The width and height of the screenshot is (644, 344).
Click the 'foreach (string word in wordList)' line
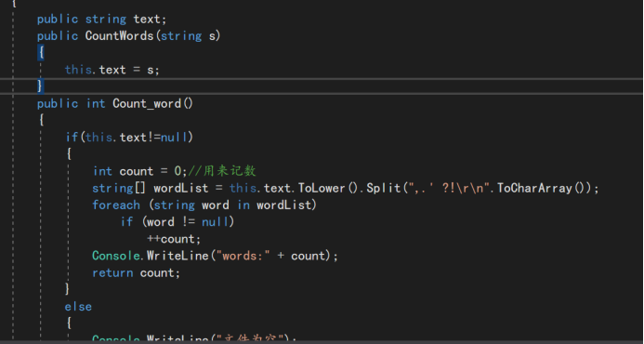[204, 205]
